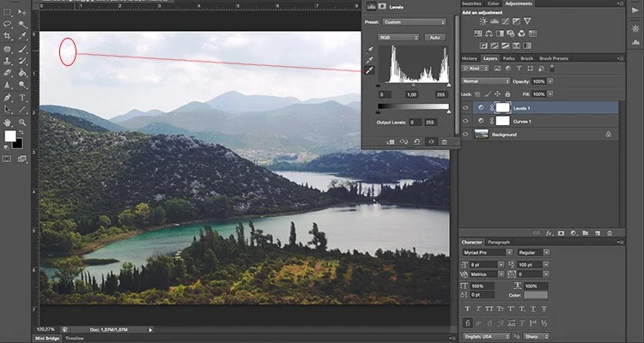Viewport: 644px width, 343px height.
Task: Toggle All Caps in Character panel
Action: pos(489,309)
